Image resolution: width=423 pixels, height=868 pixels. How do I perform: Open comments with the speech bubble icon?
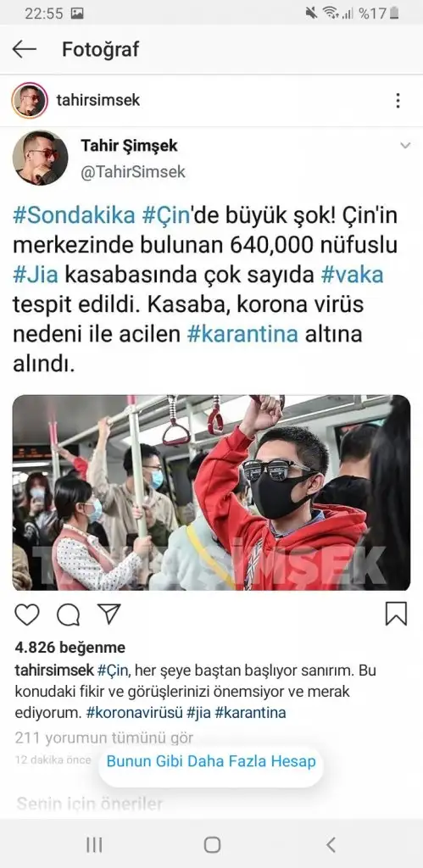[x=68, y=615]
